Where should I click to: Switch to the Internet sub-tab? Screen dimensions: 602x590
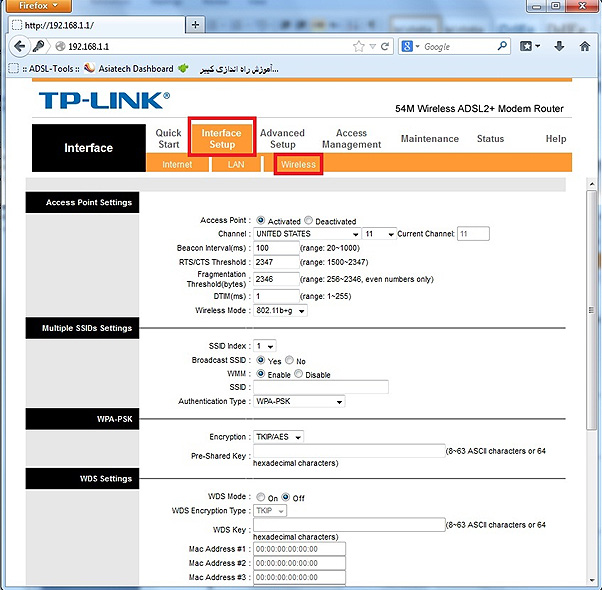coord(177,164)
